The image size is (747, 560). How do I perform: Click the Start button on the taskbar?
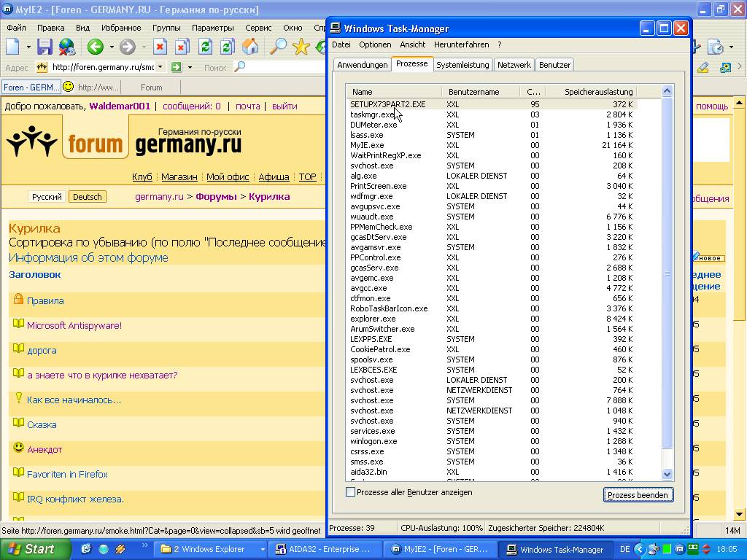(x=35, y=549)
